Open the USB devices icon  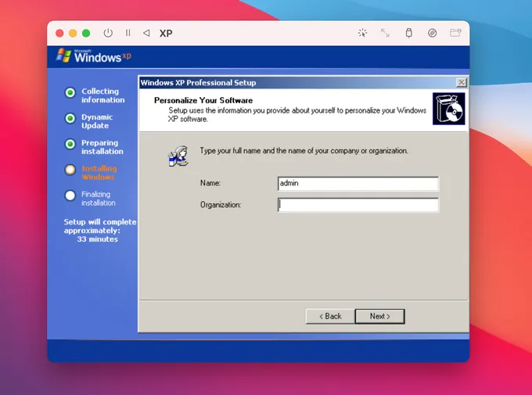click(409, 33)
